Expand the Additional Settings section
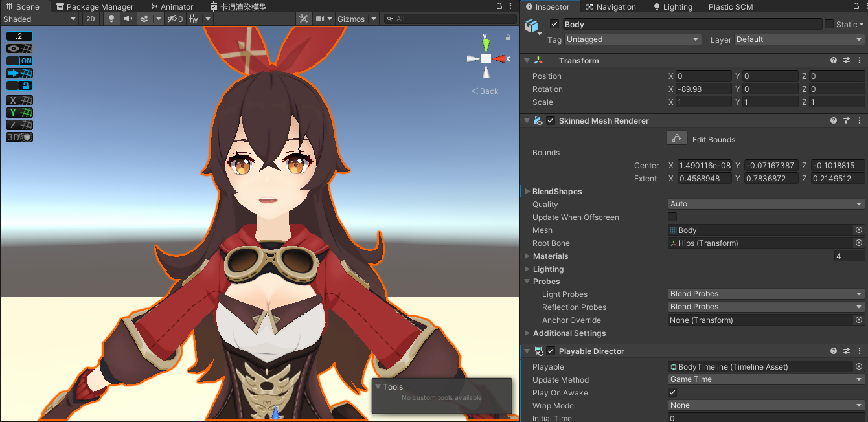Image resolution: width=868 pixels, height=422 pixels. click(x=527, y=333)
